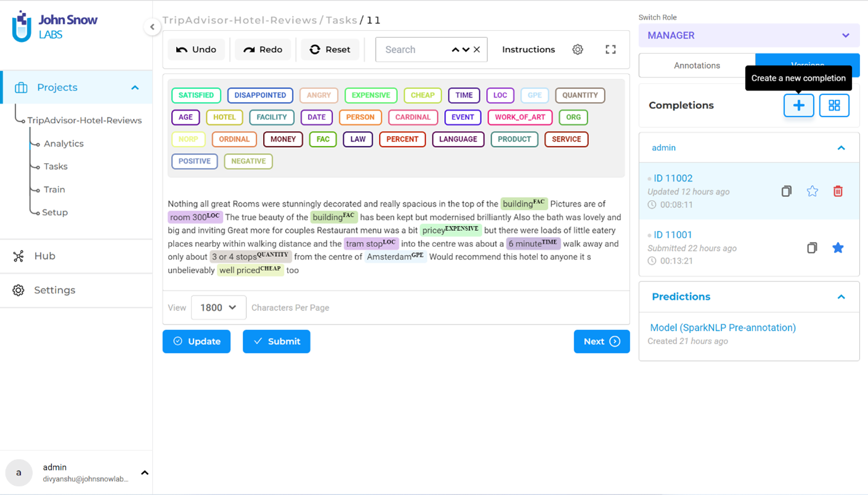Screen dimensions: 868x495
Task: Select completion ID 11001
Action: pyautogui.click(x=673, y=235)
